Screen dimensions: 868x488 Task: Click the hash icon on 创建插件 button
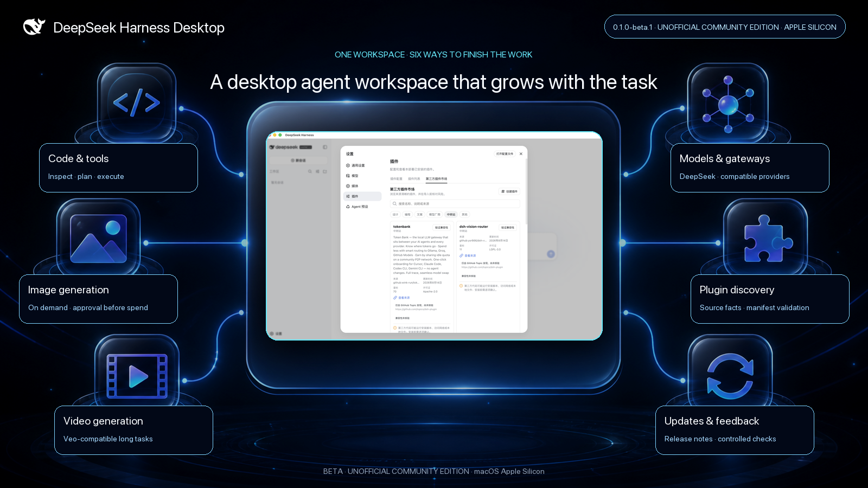503,191
